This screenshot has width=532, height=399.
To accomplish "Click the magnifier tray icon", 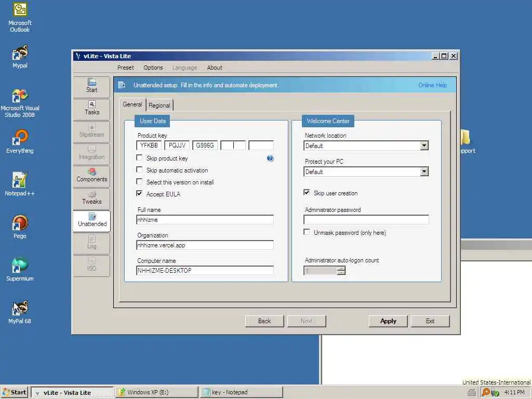I will (486, 392).
